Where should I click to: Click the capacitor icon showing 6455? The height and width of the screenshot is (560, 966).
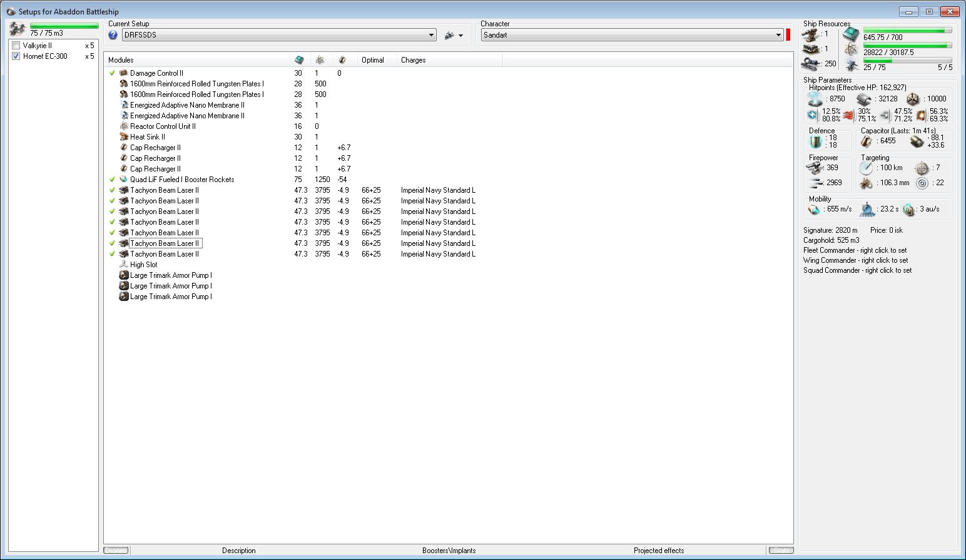pyautogui.click(x=867, y=141)
